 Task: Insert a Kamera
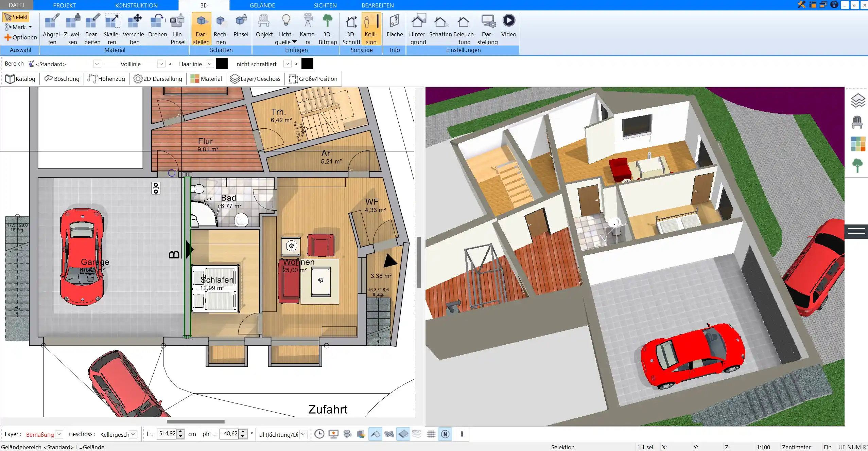[x=308, y=29]
